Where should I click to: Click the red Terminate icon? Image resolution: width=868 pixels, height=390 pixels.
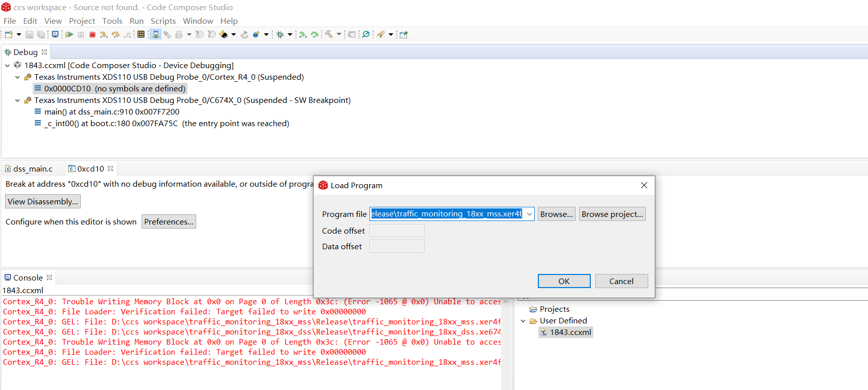(x=92, y=34)
